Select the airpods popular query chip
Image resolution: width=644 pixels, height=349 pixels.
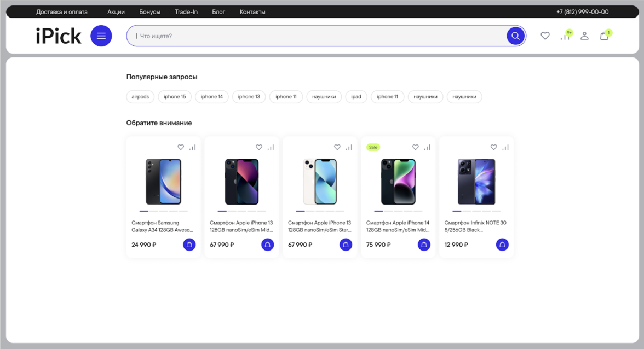point(140,97)
